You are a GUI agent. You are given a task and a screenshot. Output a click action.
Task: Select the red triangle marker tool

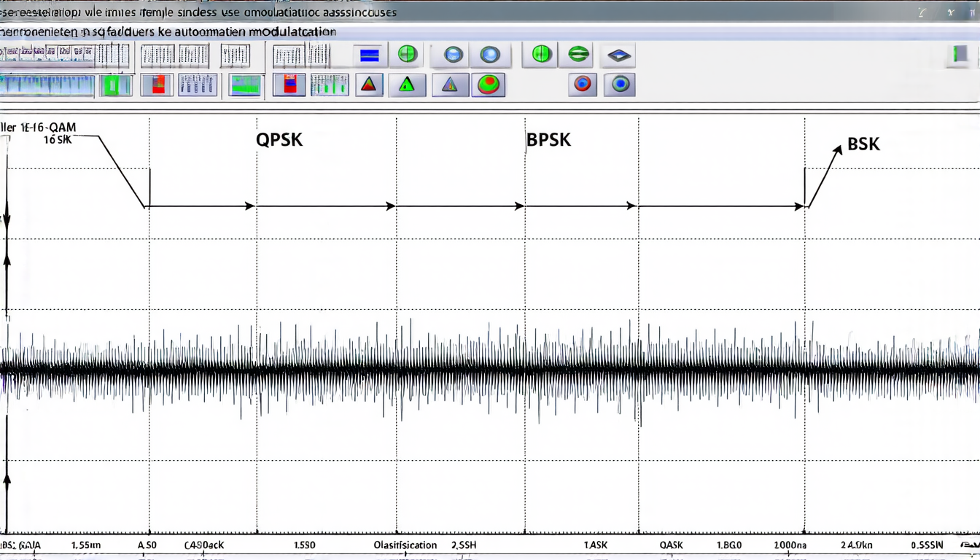[x=370, y=85]
